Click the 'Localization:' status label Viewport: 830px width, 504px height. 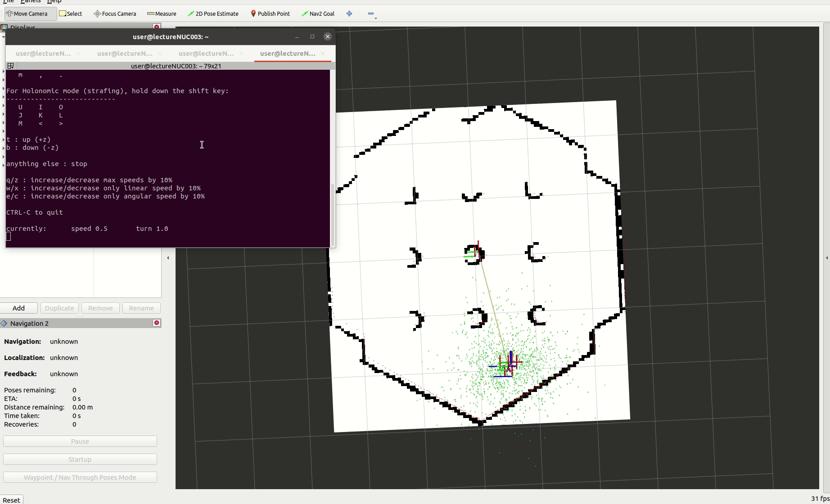24,358
